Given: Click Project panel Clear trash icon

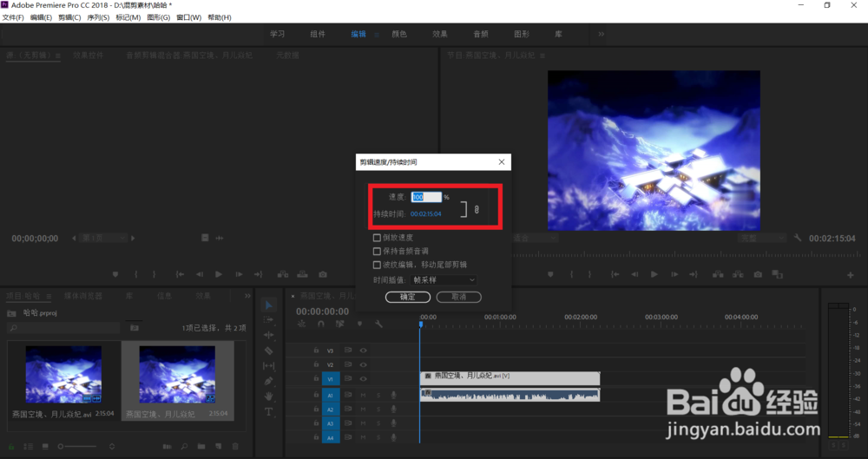Looking at the screenshot, I should click(x=235, y=446).
